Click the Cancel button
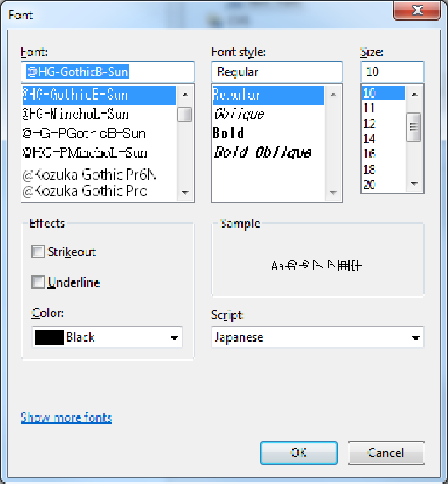 pyautogui.click(x=386, y=453)
